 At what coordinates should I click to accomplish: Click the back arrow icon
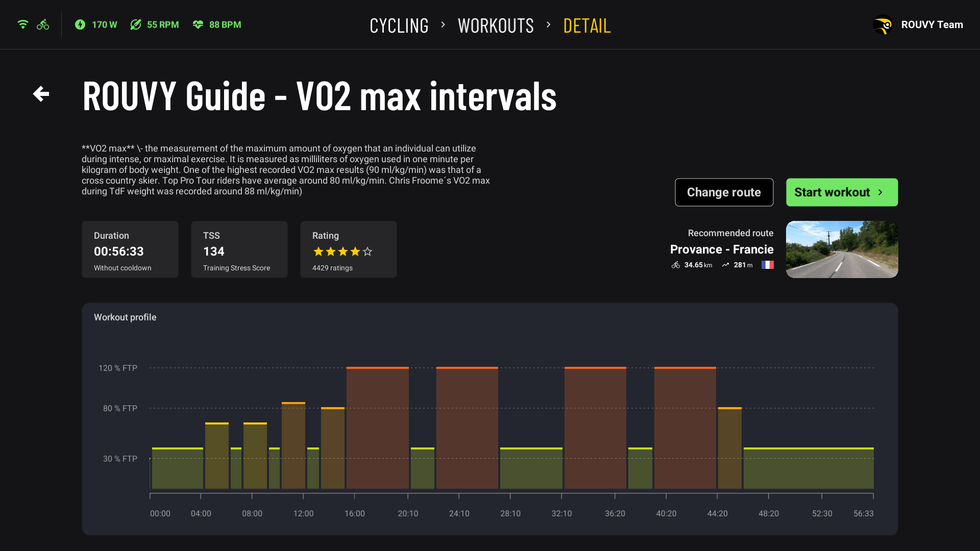point(41,94)
